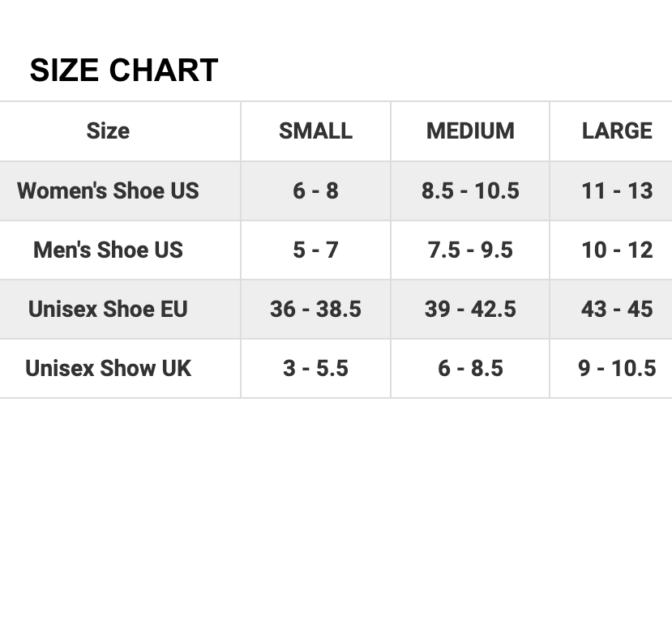The image size is (672, 620).
Task: Click the 7.5 - 9.5 men's medium cell
Action: point(470,250)
